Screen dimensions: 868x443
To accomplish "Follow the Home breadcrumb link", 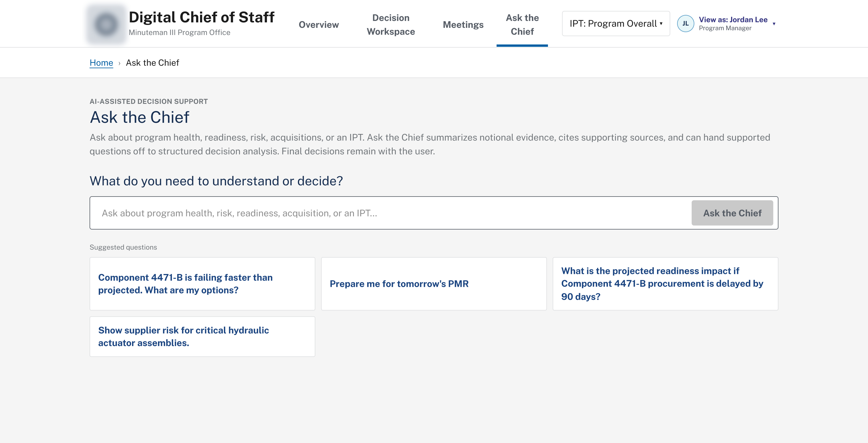I will pos(101,63).
